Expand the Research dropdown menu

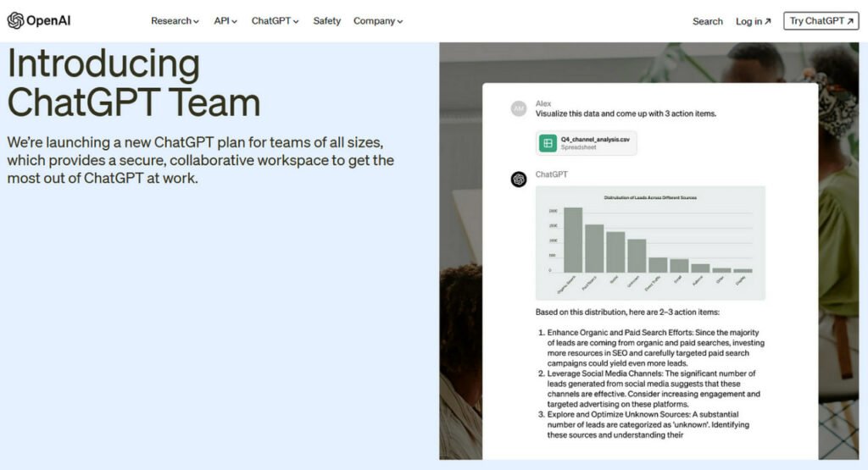point(175,21)
